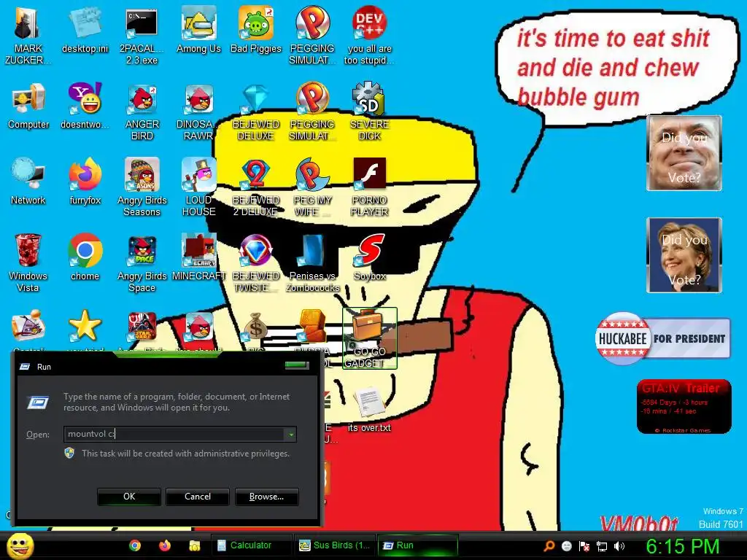This screenshot has width=747, height=560.
Task: Click OK in the Run dialog
Action: pos(129,496)
